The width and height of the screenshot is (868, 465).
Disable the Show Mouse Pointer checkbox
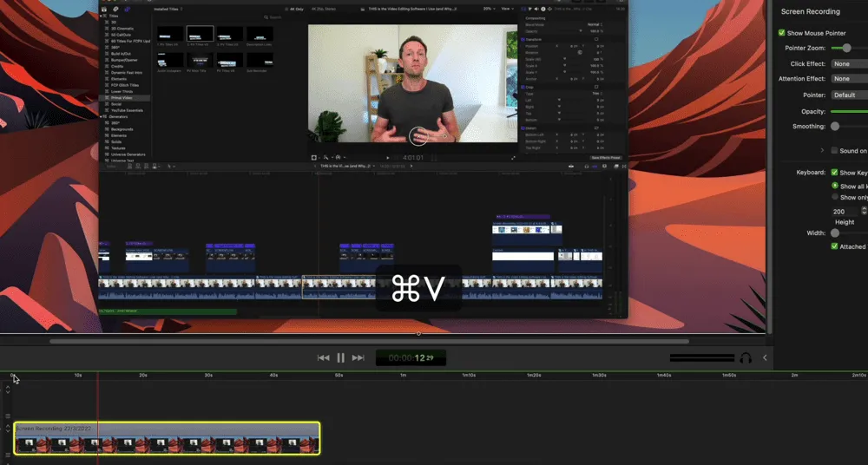tap(782, 33)
